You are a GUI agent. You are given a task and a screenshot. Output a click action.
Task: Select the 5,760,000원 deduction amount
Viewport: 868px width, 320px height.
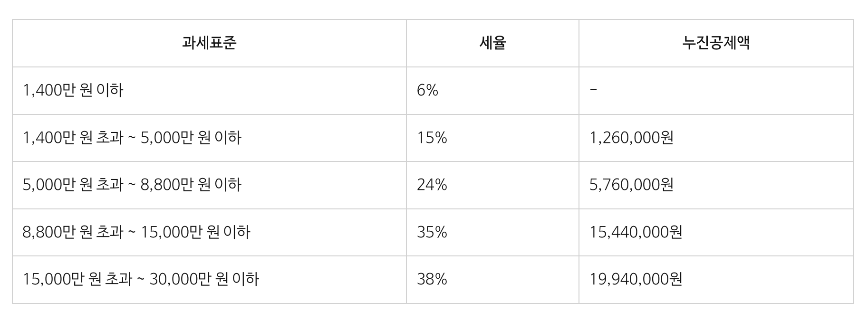pyautogui.click(x=631, y=185)
